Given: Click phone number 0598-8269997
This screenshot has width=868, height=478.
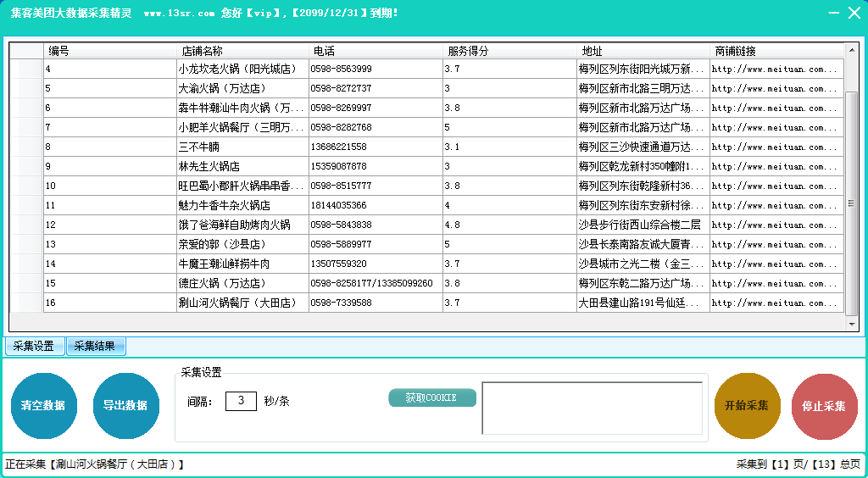Looking at the screenshot, I should [341, 108].
